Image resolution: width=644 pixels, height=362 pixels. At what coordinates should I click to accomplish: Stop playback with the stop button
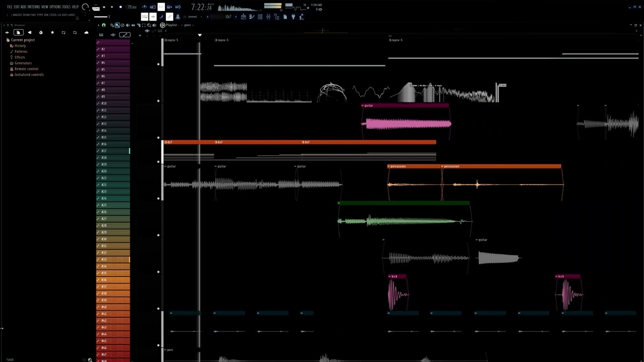[112, 7]
